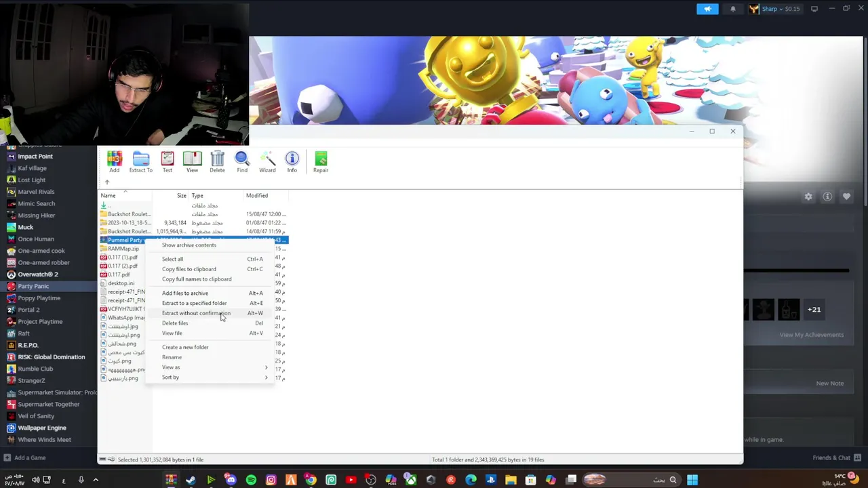Click the up one level arrow in WinRAR
Viewport: 868px width, 488px height.
[106, 182]
